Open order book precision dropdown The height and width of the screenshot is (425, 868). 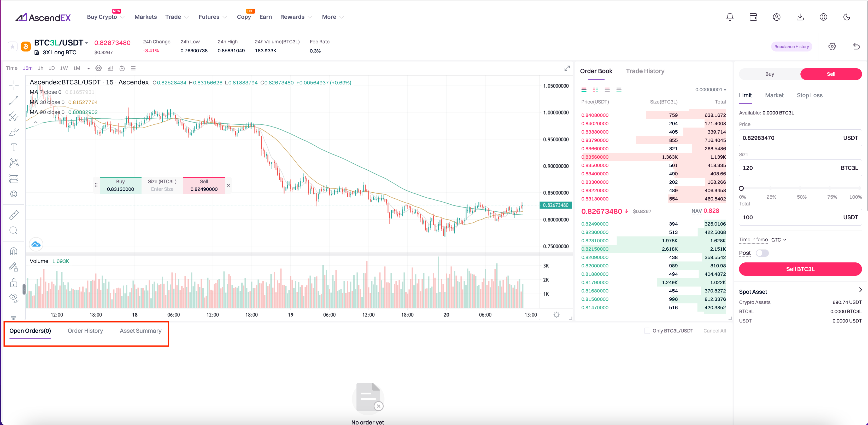[711, 90]
